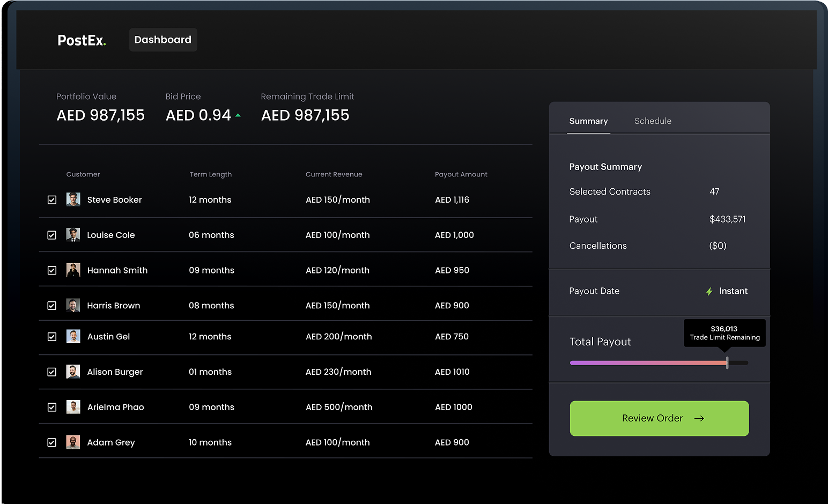Click the Term Length column header
The image size is (828, 504).
click(x=210, y=174)
